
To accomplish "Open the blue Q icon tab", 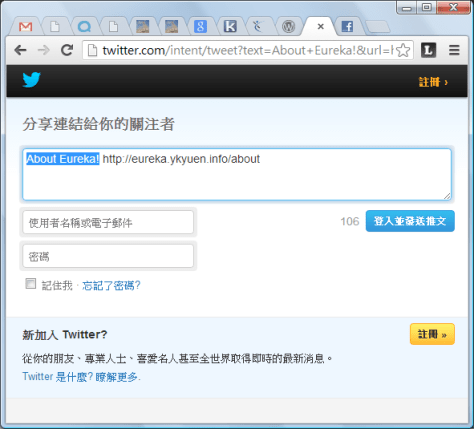I will pyautogui.click(x=84, y=27).
